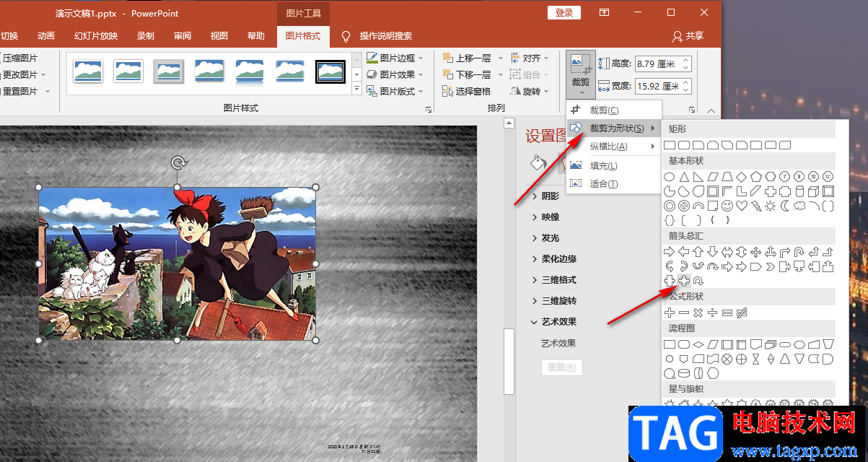
Task: Pick the minus sign equation shape
Action: pos(684,313)
